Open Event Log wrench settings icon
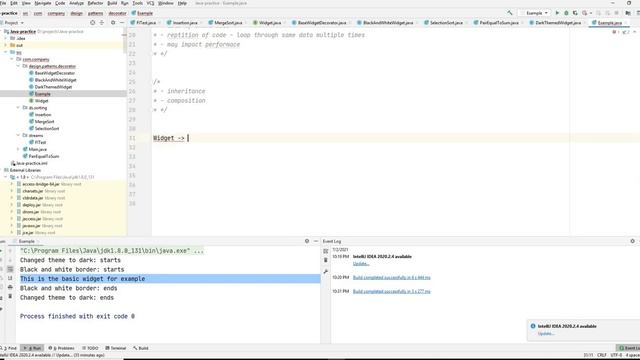The height and width of the screenshot is (360, 640). 326,271
